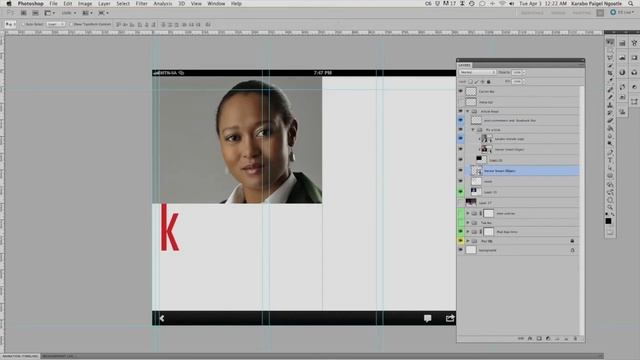This screenshot has width=640, height=360.
Task: Toggle the Auto-Select checkbox
Action: click(24, 24)
